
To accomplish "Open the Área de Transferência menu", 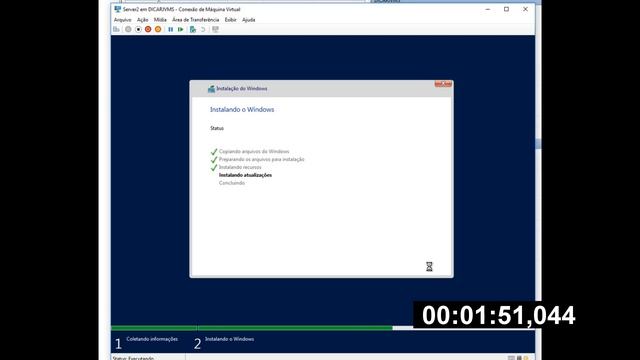I will coord(196,20).
